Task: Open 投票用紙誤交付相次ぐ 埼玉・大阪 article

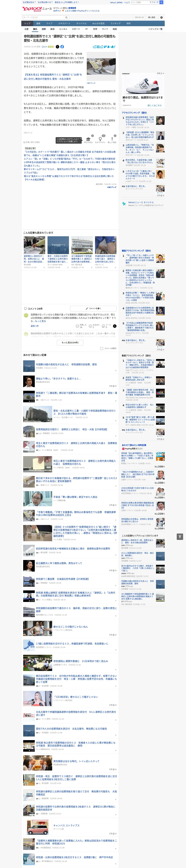Action: (x=72, y=429)
